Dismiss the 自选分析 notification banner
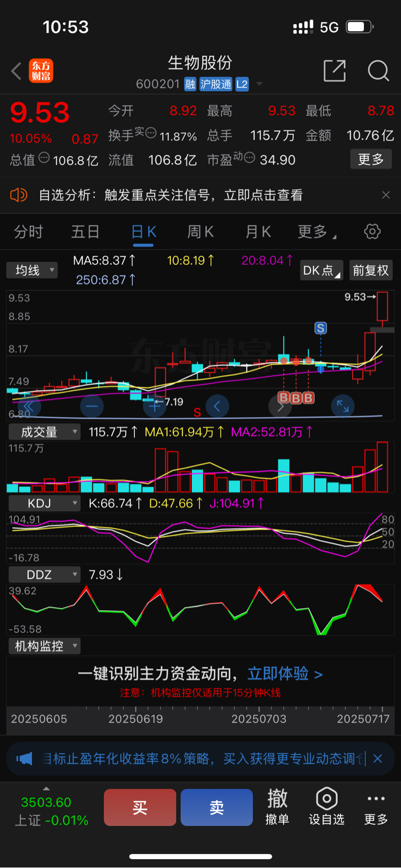 pos(386,195)
